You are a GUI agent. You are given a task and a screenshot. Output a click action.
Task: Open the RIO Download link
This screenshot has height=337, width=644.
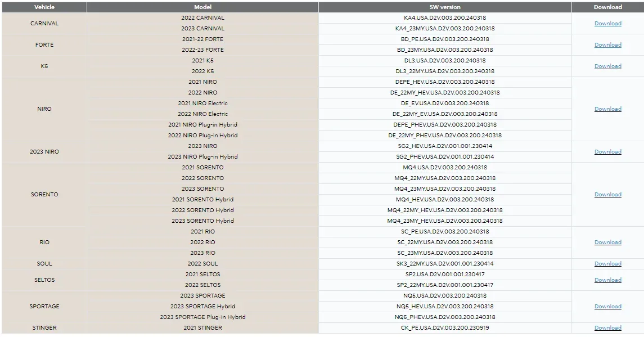[x=607, y=242]
